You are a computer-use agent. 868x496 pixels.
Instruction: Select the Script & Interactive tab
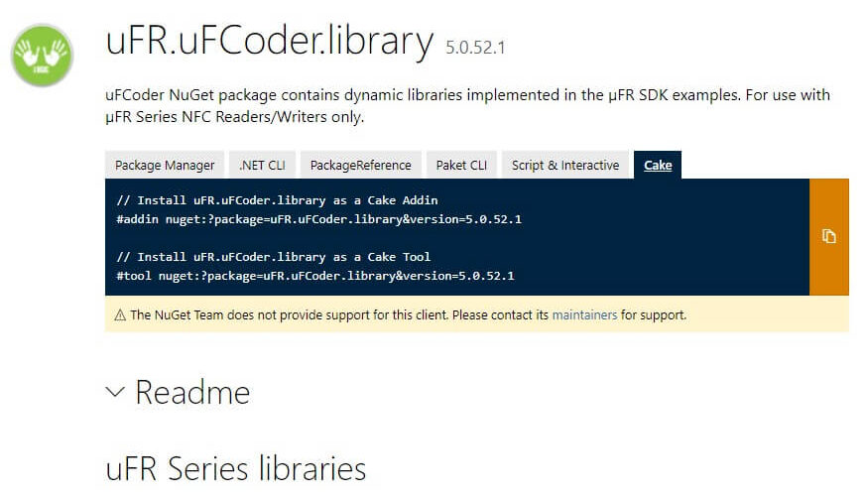click(565, 165)
